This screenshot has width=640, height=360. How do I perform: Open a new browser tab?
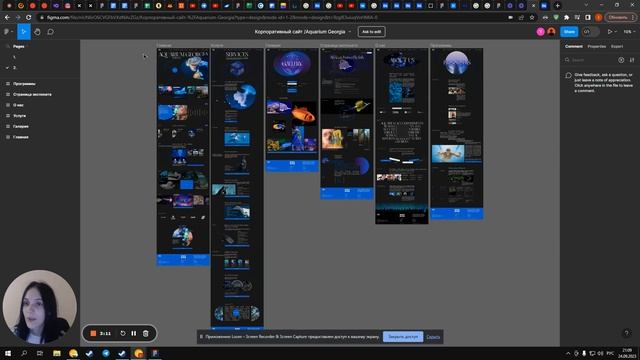click(558, 6)
